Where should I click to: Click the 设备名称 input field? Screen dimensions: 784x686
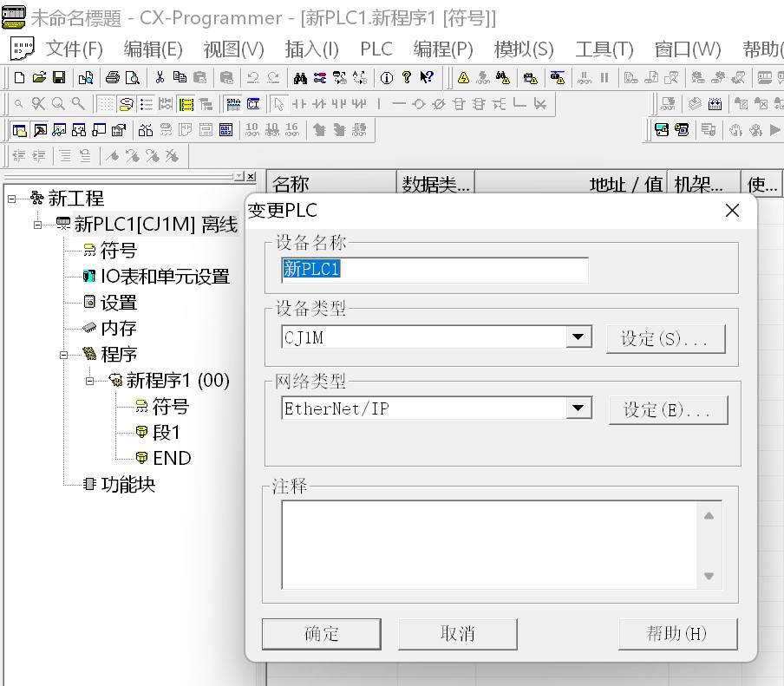(434, 270)
